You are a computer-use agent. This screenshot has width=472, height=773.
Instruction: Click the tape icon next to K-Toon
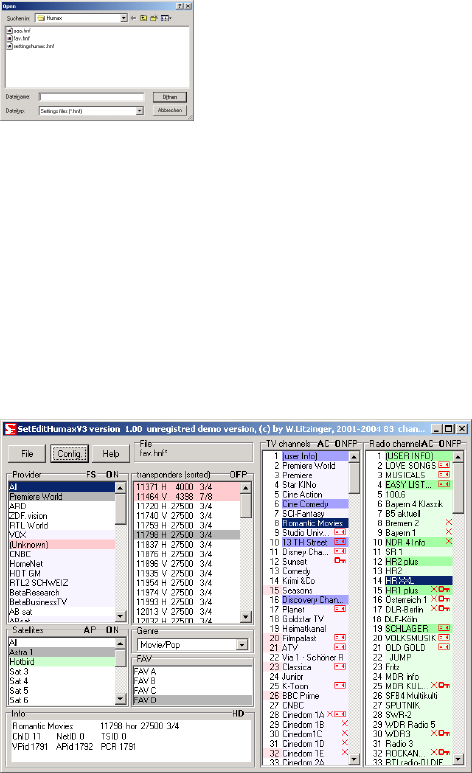pos(340,686)
